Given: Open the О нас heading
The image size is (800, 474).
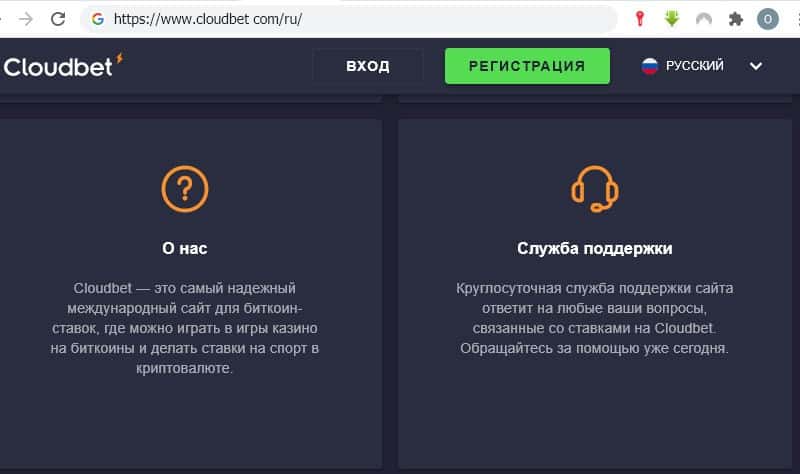Looking at the screenshot, I should coord(185,248).
